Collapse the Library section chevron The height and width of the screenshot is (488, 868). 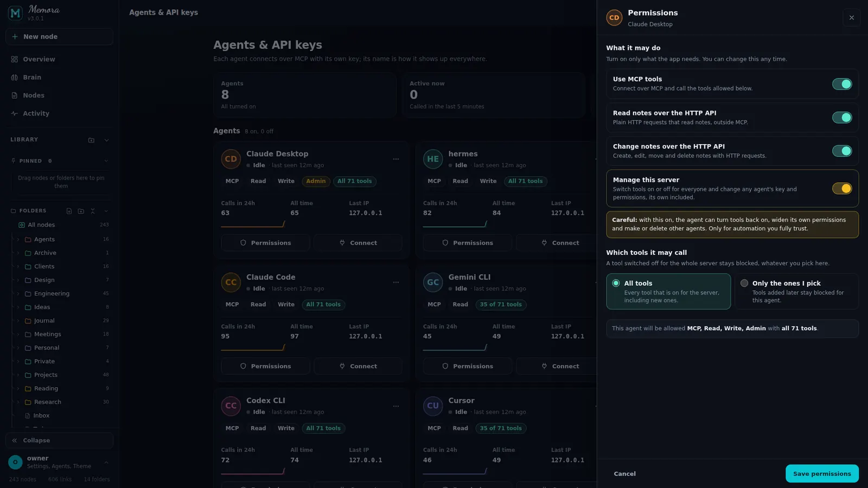pyautogui.click(x=106, y=140)
